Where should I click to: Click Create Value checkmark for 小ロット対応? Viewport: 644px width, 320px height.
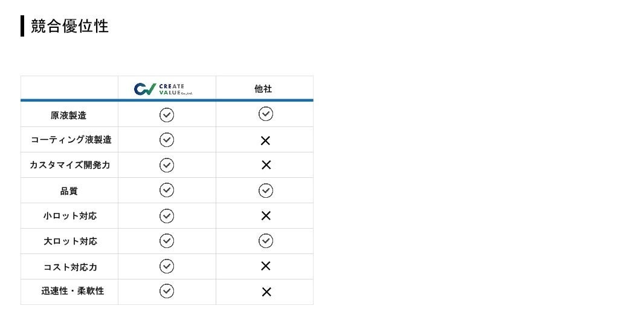click(x=167, y=216)
